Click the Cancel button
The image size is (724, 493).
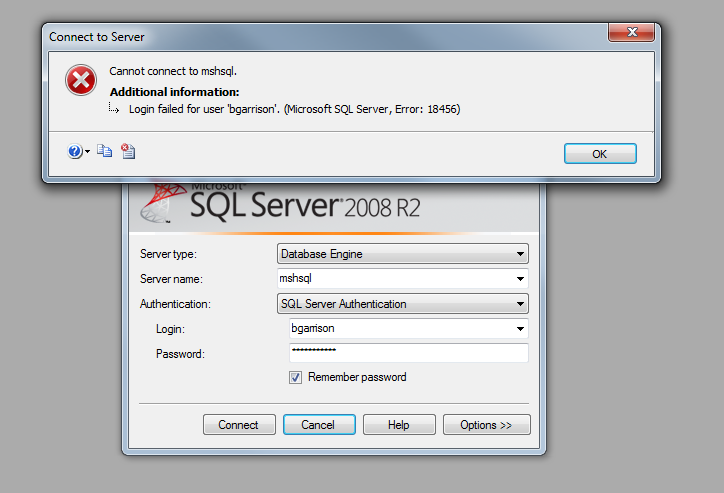(x=319, y=425)
